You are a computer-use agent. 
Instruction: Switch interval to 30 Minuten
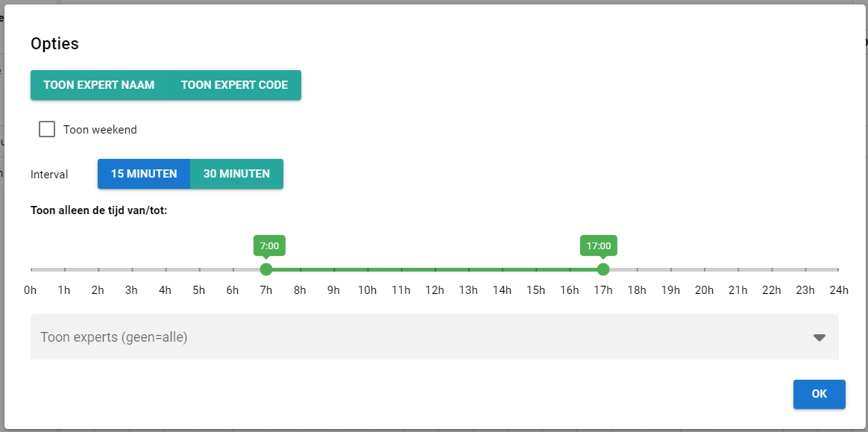pyautogui.click(x=236, y=174)
